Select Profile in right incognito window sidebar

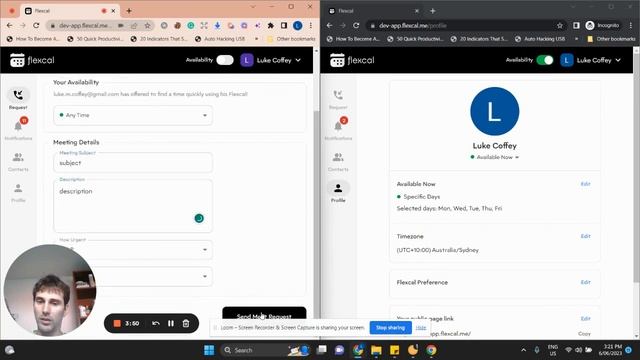(x=338, y=192)
